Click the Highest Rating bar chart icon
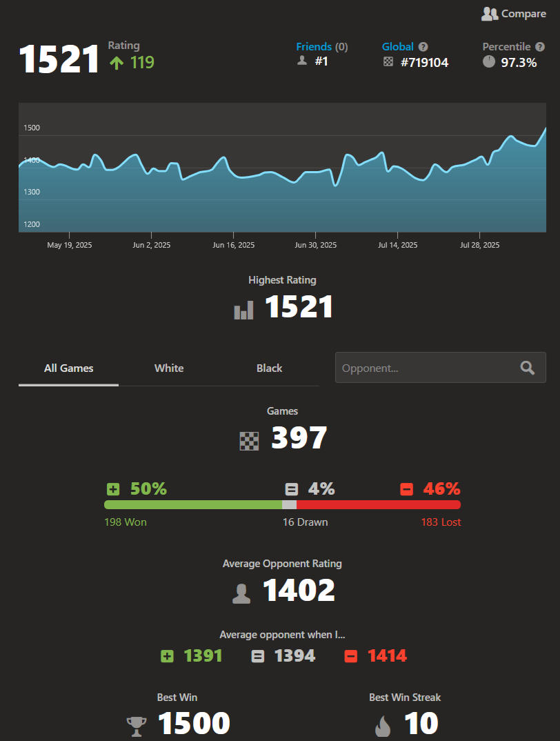The image size is (560, 741). pyautogui.click(x=244, y=310)
